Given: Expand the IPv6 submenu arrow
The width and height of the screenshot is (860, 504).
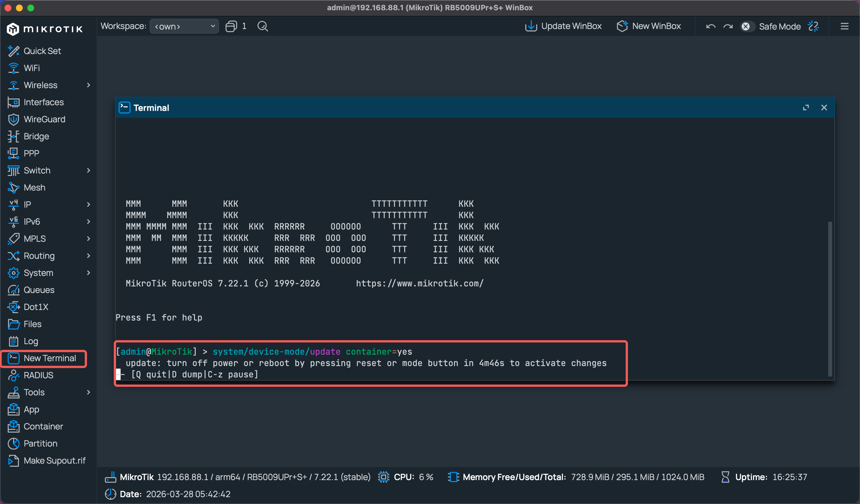Looking at the screenshot, I should 88,222.
